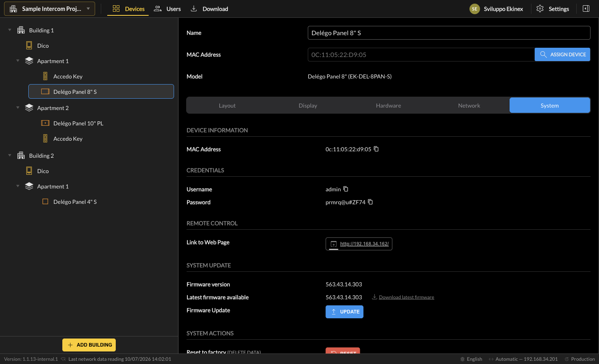Viewport: 599px width, 364px height.
Task: Click the Accedo Key icon in Apartment 2
Action: (x=45, y=138)
